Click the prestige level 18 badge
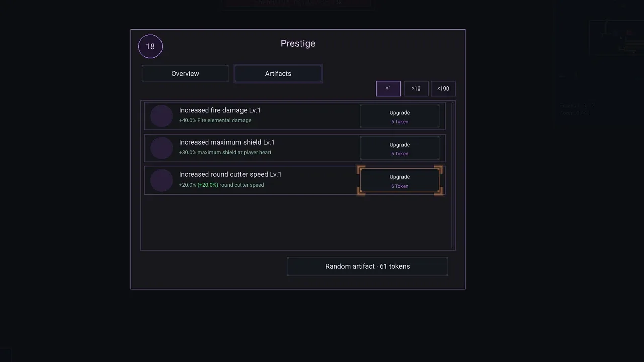The image size is (644, 362). (x=150, y=46)
